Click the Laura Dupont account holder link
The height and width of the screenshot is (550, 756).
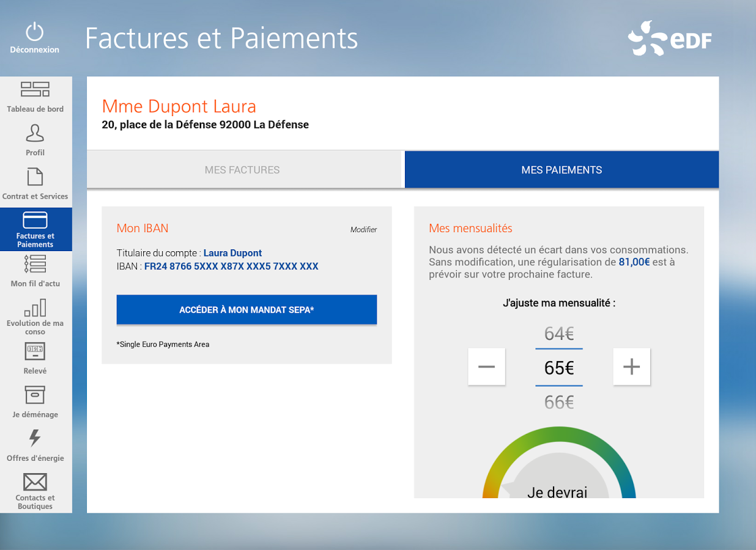pyautogui.click(x=232, y=252)
